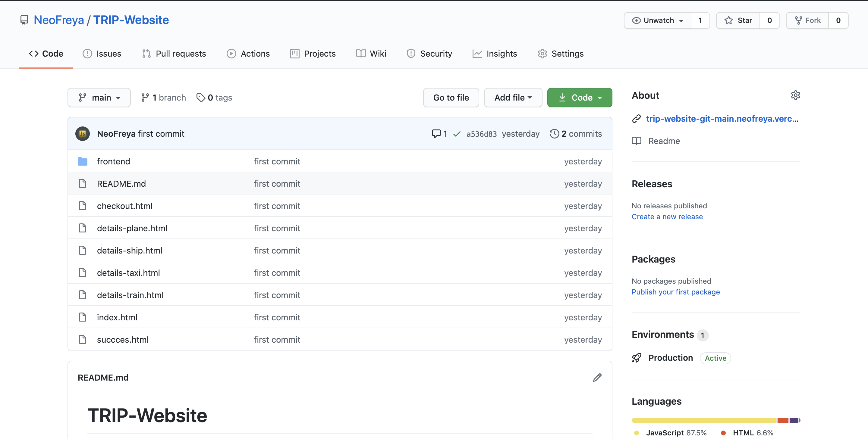
Task: Open the Security tab
Action: click(x=429, y=54)
